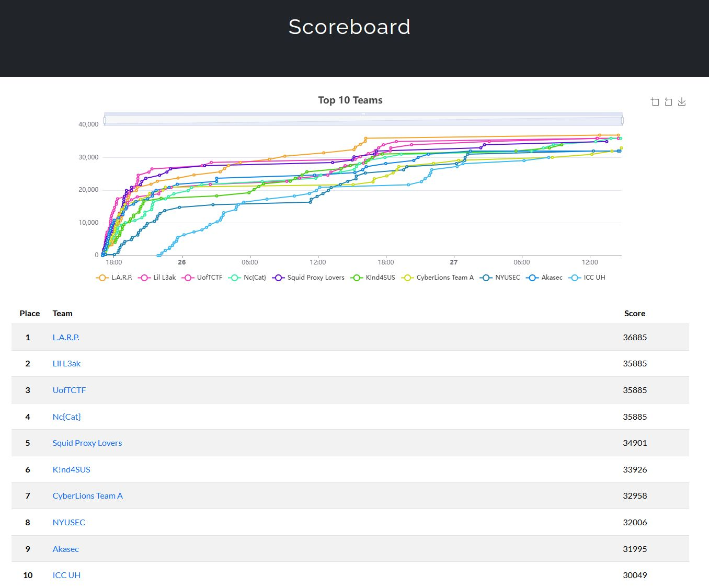709x588 pixels.
Task: Click the Score column header
Action: [635, 313]
